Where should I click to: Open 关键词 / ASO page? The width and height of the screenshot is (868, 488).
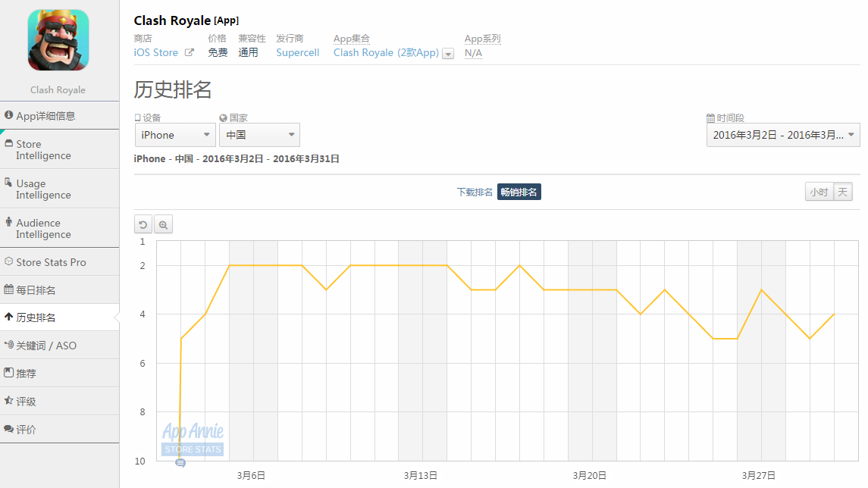click(59, 346)
